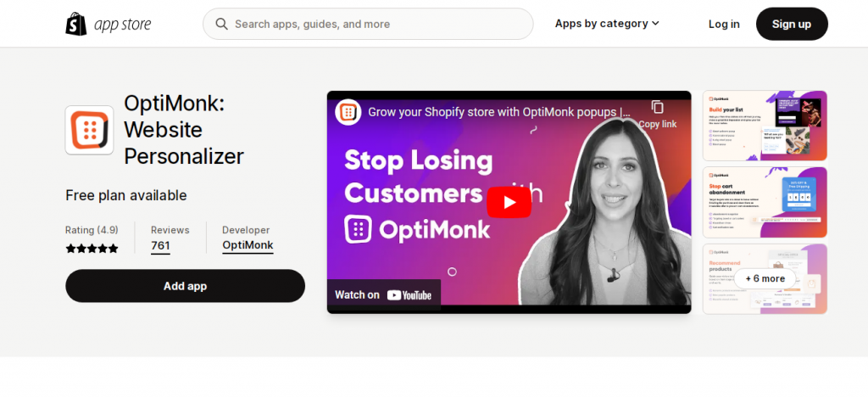868x398 pixels.
Task: Open the Build your list screenshot thumbnail
Action: click(x=765, y=126)
